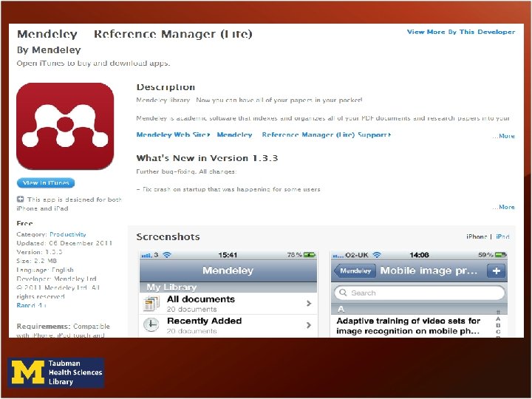The image size is (532, 399).
Task: Tap the plus add button in screenshot
Action: click(x=496, y=270)
